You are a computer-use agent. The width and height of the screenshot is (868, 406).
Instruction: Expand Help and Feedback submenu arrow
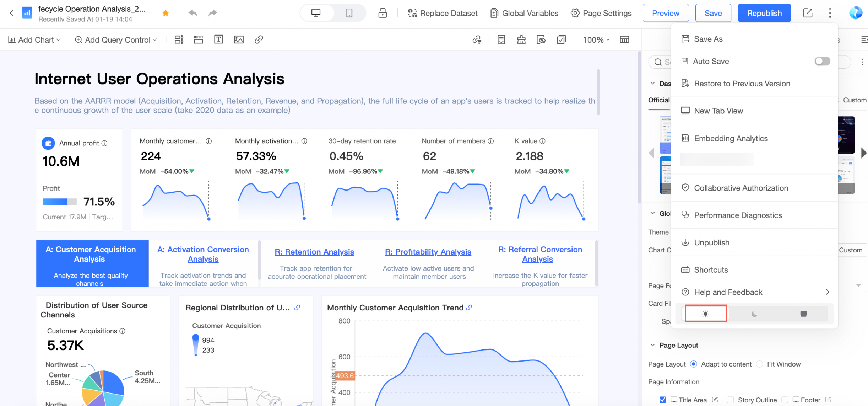pyautogui.click(x=828, y=292)
